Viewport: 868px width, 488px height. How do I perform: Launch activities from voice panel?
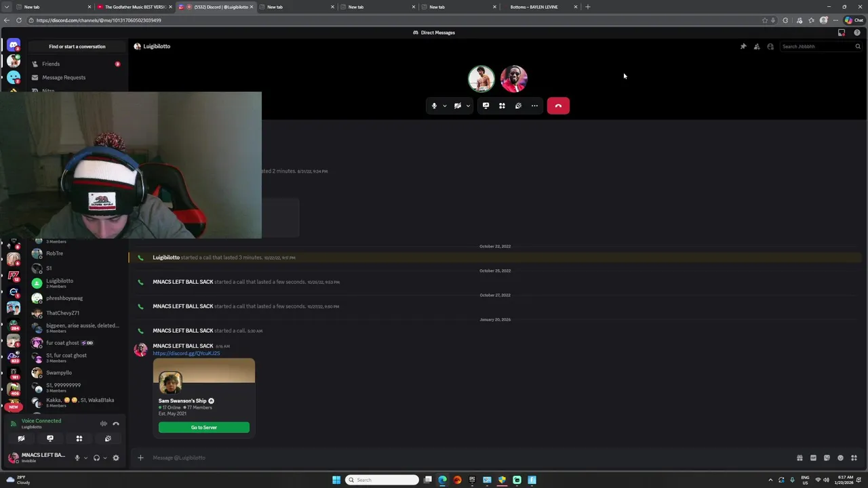[79, 439]
